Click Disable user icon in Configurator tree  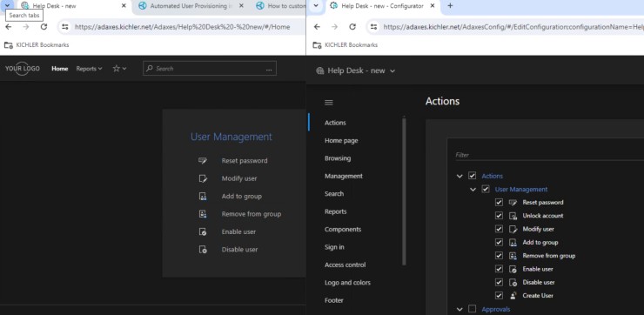(513, 282)
